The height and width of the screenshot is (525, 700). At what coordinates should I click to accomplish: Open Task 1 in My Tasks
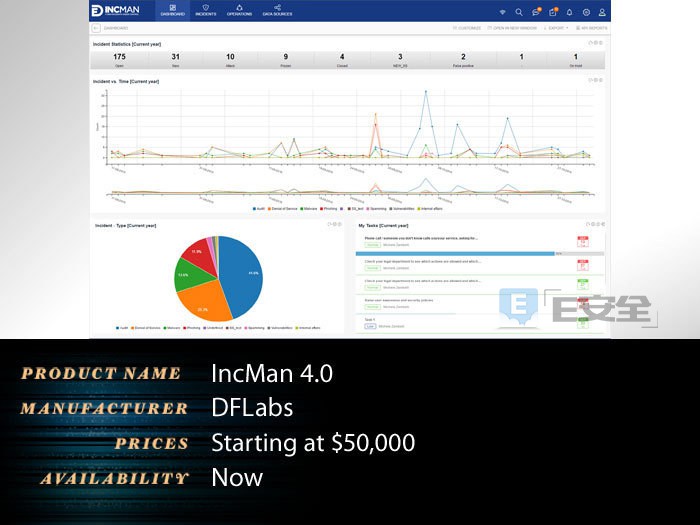[x=370, y=320]
